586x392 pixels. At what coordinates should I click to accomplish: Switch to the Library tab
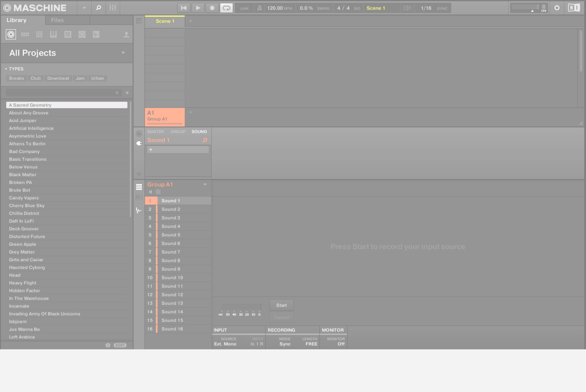[17, 20]
